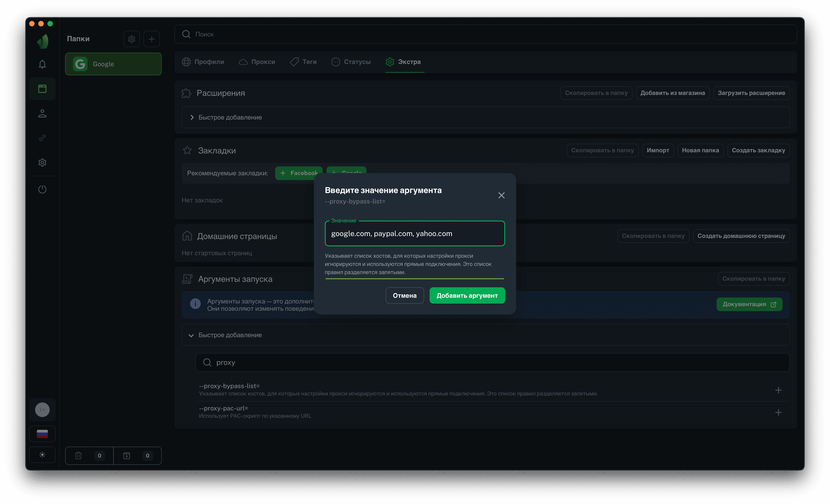The width and height of the screenshot is (830, 504).
Task: Click the --proxy-bypass-list= argument name
Action: pyautogui.click(x=229, y=386)
